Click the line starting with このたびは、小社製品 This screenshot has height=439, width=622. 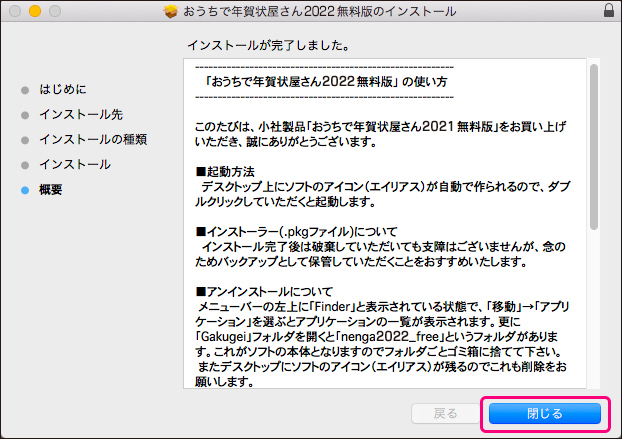380,127
